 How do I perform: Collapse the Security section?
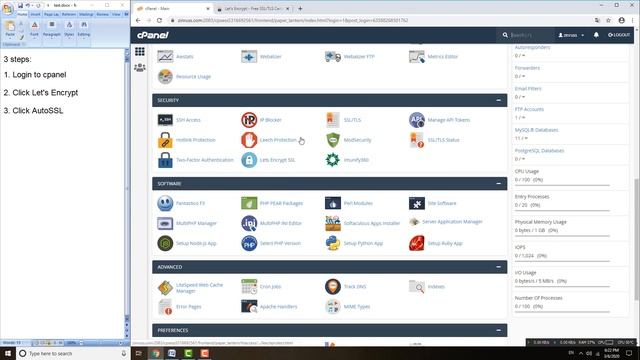click(498, 100)
